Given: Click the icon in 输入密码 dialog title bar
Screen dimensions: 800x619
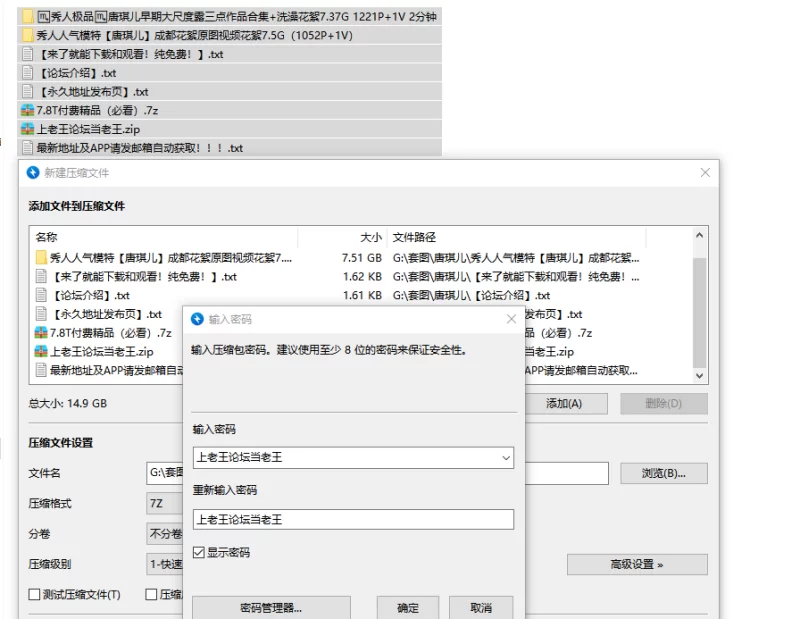Looking at the screenshot, I should 197,319.
